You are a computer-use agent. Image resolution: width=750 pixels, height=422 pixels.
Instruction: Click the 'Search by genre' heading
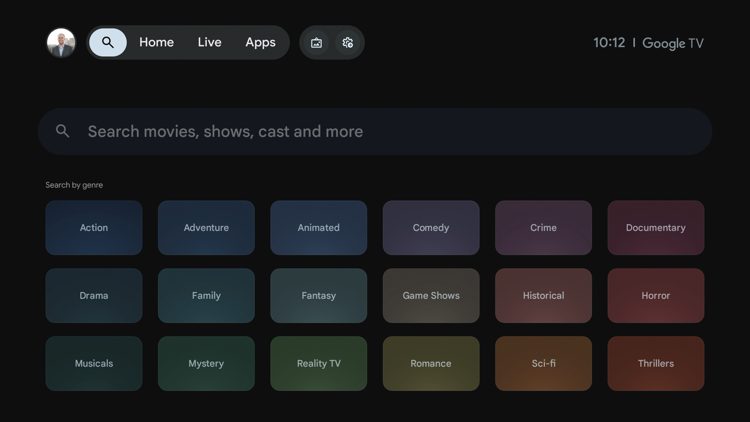74,185
